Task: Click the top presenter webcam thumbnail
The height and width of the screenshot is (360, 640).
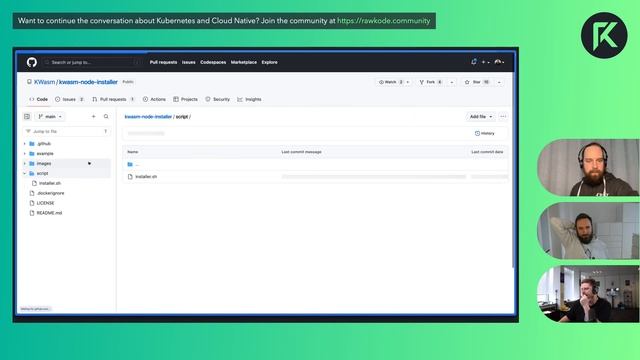Action: click(x=588, y=168)
